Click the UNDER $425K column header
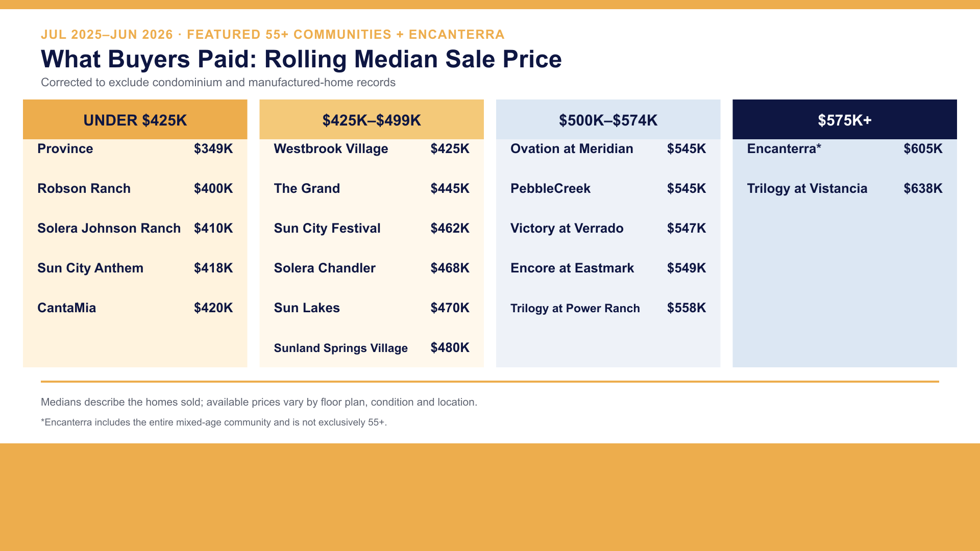The width and height of the screenshot is (980, 551). [x=135, y=119]
